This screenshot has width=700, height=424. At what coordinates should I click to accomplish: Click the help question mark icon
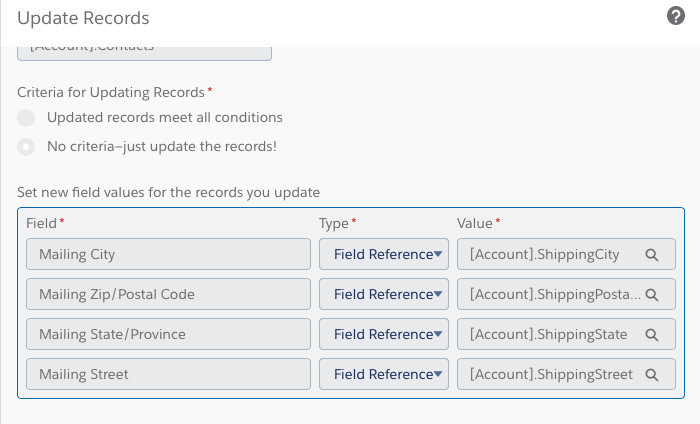(x=675, y=16)
